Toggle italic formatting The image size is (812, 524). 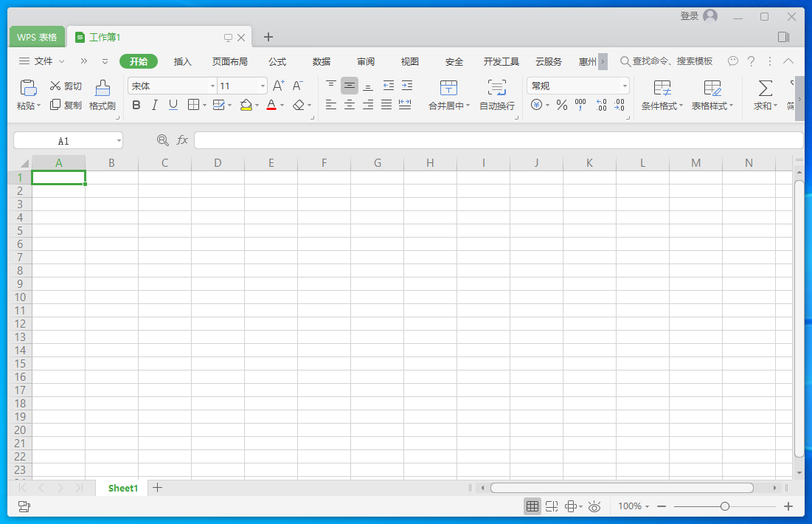pos(154,106)
